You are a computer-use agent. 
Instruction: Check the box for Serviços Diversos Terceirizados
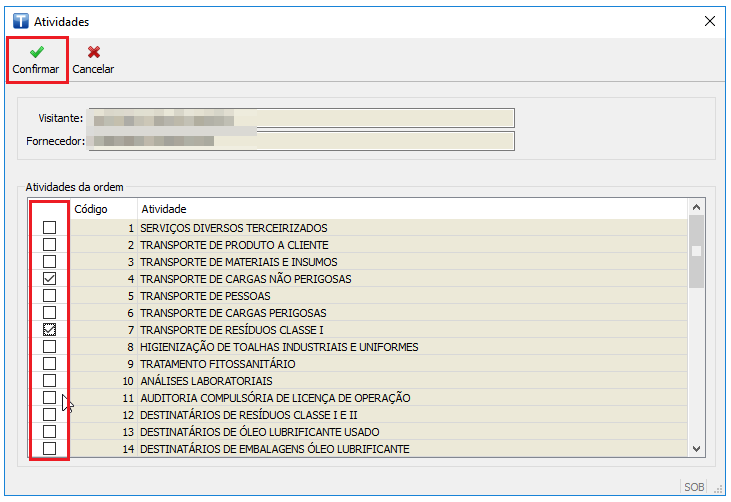pos(49,228)
